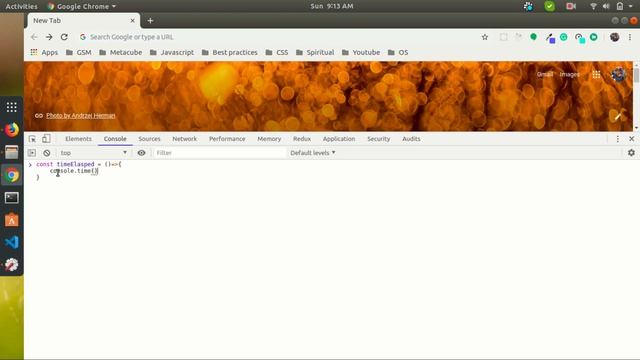Click the browser forward arrow
Screen dimensions: 640x360
tap(49, 37)
